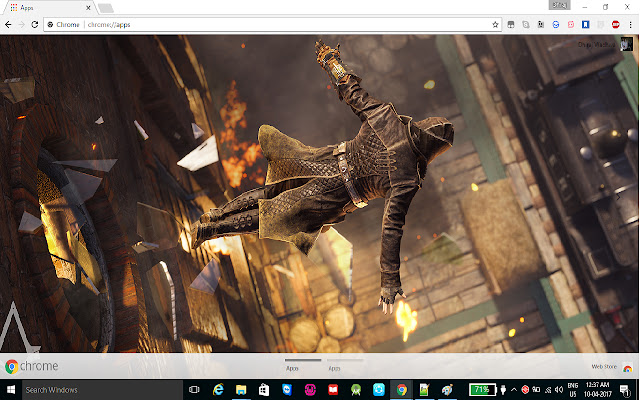Image resolution: width=640 pixels, height=400 pixels.
Task: Open the Action Center notifications icon
Action: 624,390
